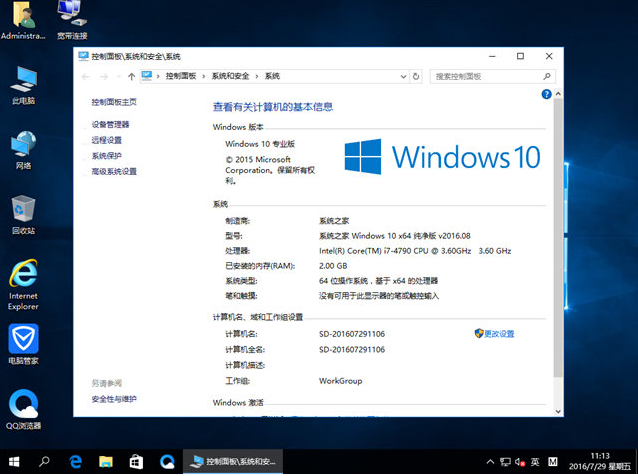Click the Windows Start button
This screenshot has height=476, width=638.
14,462
